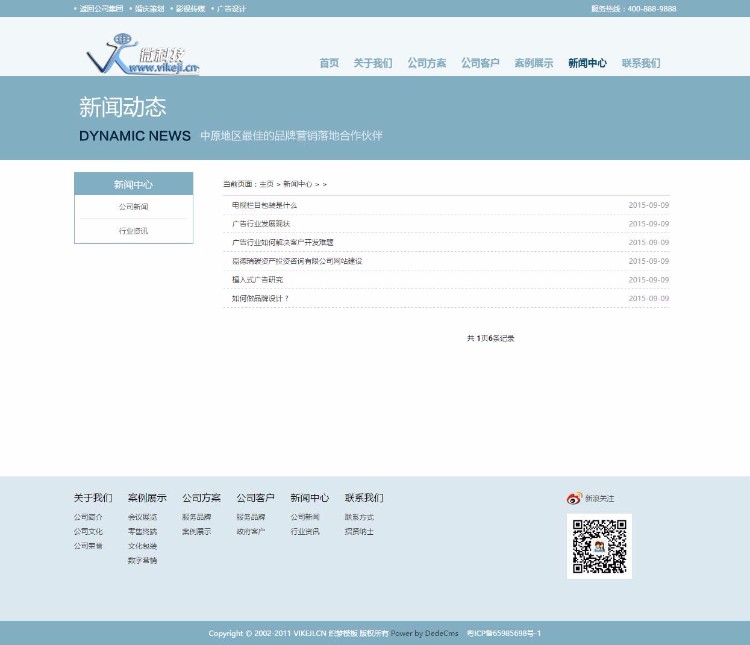Open 案例展示 in the top navigation bar
This screenshot has height=645, width=750.
pos(534,63)
